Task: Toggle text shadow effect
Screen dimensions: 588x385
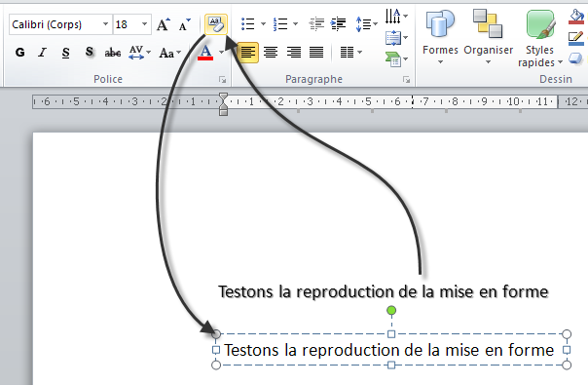Action: [90, 53]
